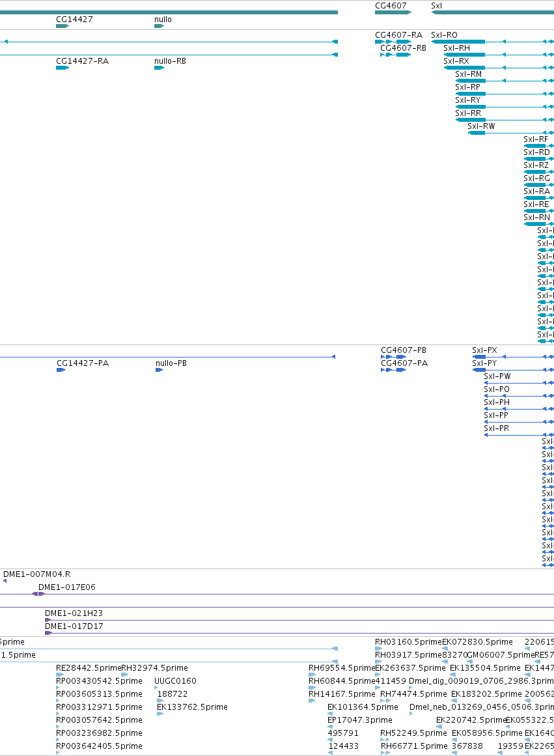Select the EK101364.5prime EST label
The width and height of the screenshot is (554, 756).
[x=363, y=707]
